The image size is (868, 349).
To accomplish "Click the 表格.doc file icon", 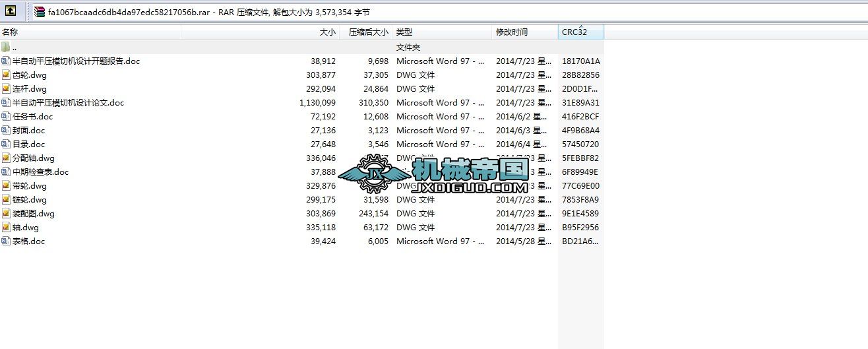I will tap(6, 241).
